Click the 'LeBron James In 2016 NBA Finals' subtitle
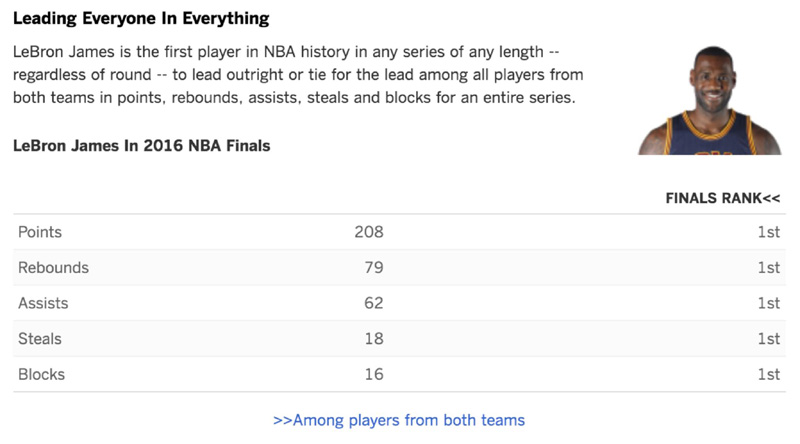The width and height of the screenshot is (800, 444). coord(142,146)
